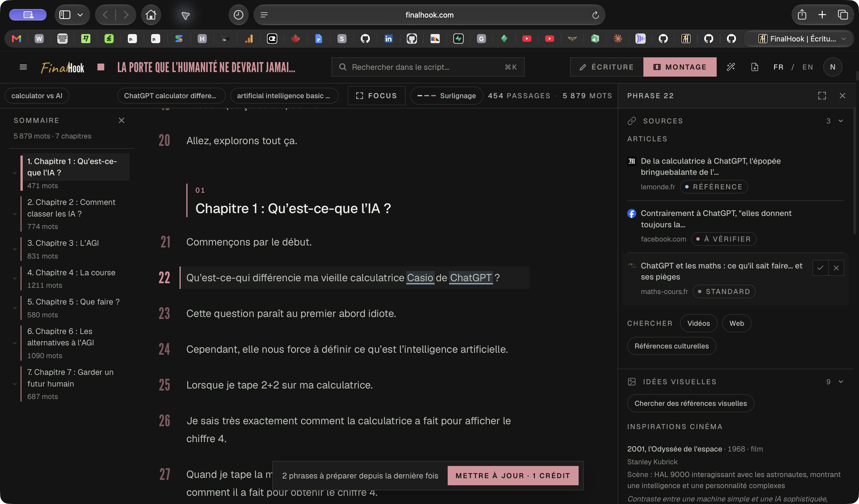Click the RÉFÉRENCE tag on lemonde.fr source
859x504 pixels.
(x=714, y=187)
